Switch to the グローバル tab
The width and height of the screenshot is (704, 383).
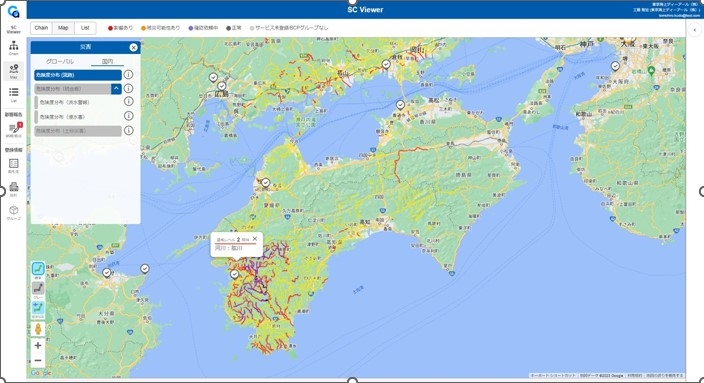[60, 61]
